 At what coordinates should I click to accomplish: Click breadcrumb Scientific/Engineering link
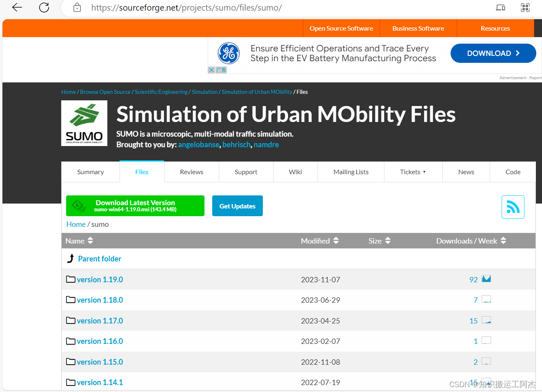pyautogui.click(x=161, y=92)
